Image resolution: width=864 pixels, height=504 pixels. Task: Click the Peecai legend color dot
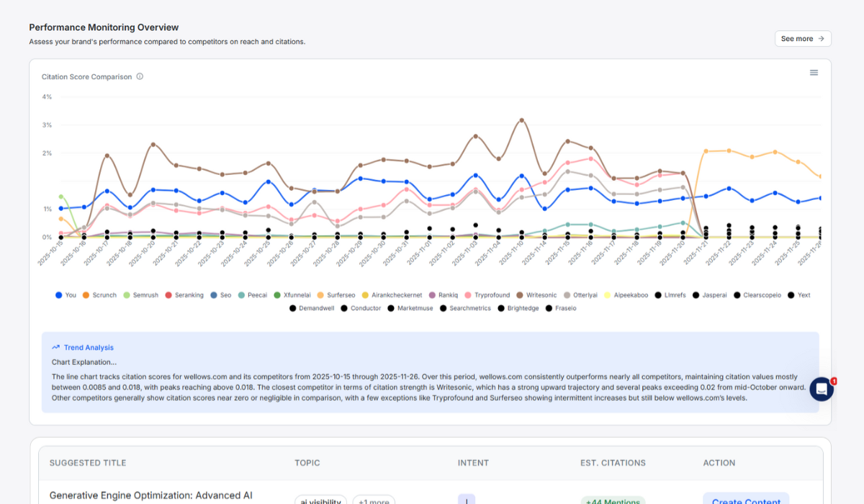pos(243,295)
